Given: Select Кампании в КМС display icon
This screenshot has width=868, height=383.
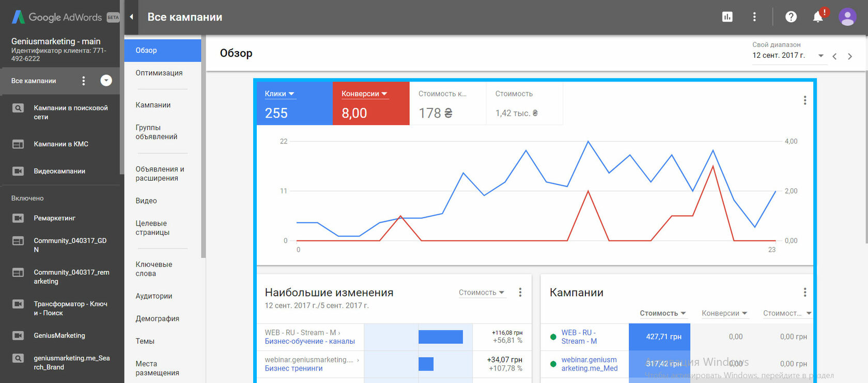Looking at the screenshot, I should [18, 144].
